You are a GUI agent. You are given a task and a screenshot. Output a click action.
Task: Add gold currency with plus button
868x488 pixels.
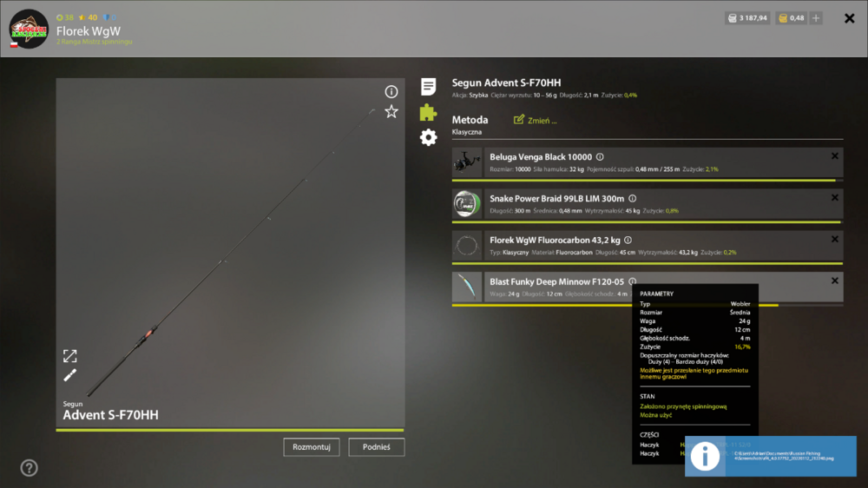click(x=816, y=18)
